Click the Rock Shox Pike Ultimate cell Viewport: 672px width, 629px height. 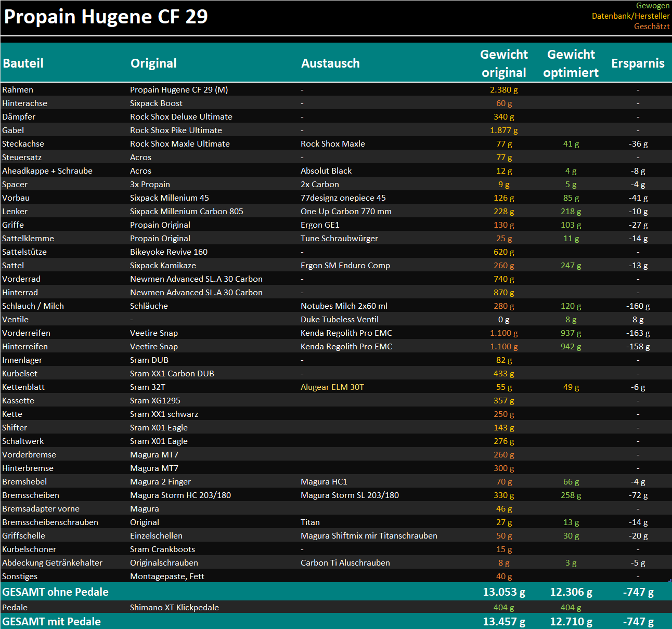click(176, 130)
